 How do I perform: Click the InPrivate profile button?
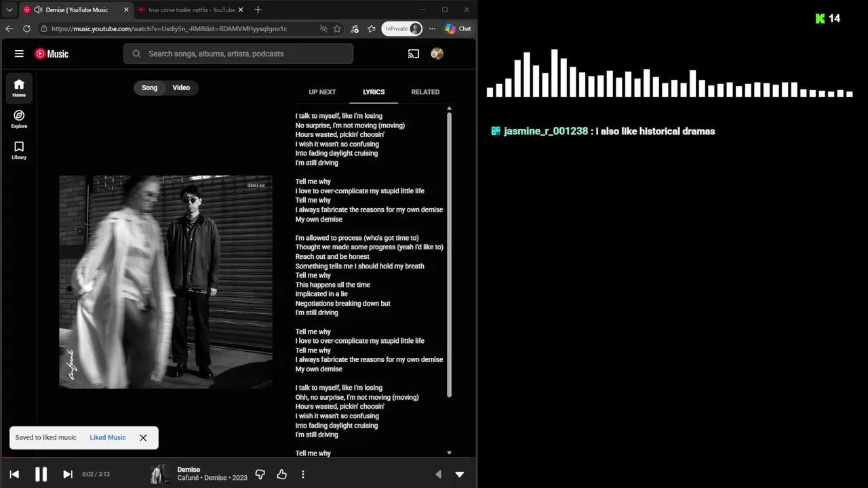tap(403, 28)
